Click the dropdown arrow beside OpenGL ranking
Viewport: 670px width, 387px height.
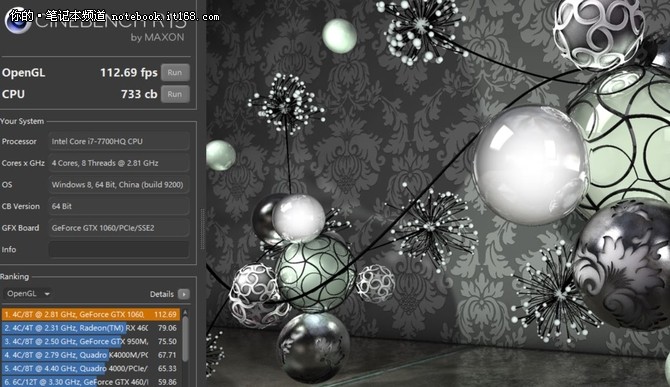(x=47, y=294)
